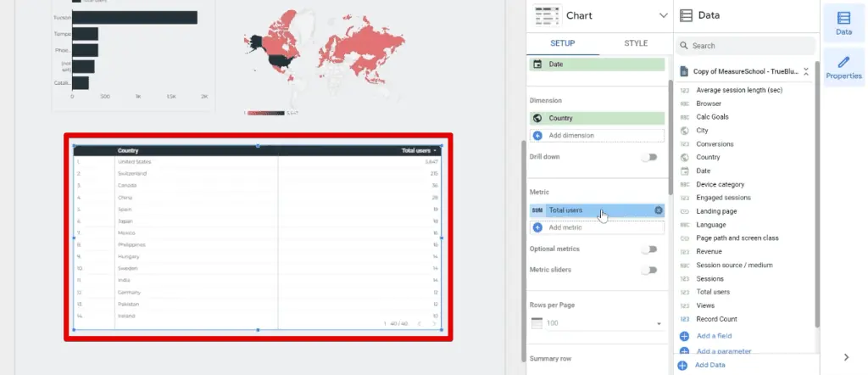The height and width of the screenshot is (375, 868).
Task: Open the Rows per Page dropdown
Action: (604, 323)
